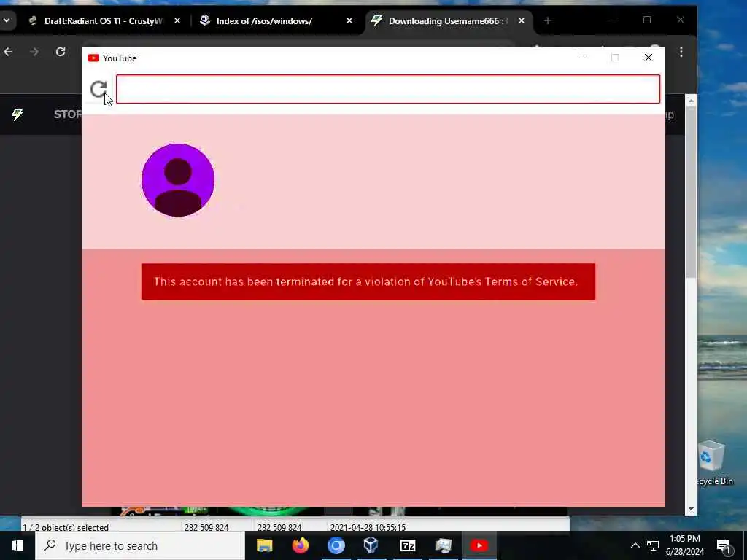The image size is (747, 560).
Task: Open the browser three-dot menu
Action: point(681,52)
